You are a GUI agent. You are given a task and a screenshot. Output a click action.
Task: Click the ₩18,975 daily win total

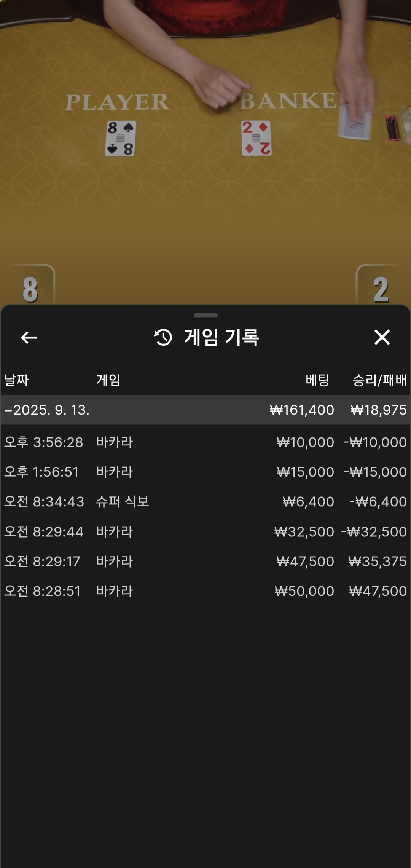tap(378, 410)
